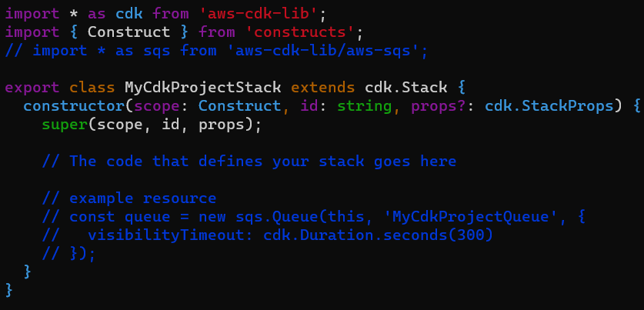Click the final closing brace of the class

[x=9, y=289]
